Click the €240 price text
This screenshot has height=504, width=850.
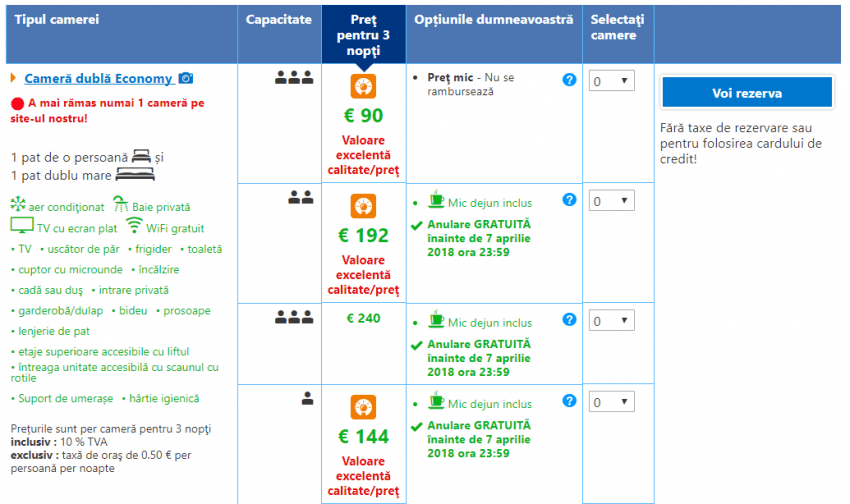click(x=364, y=318)
